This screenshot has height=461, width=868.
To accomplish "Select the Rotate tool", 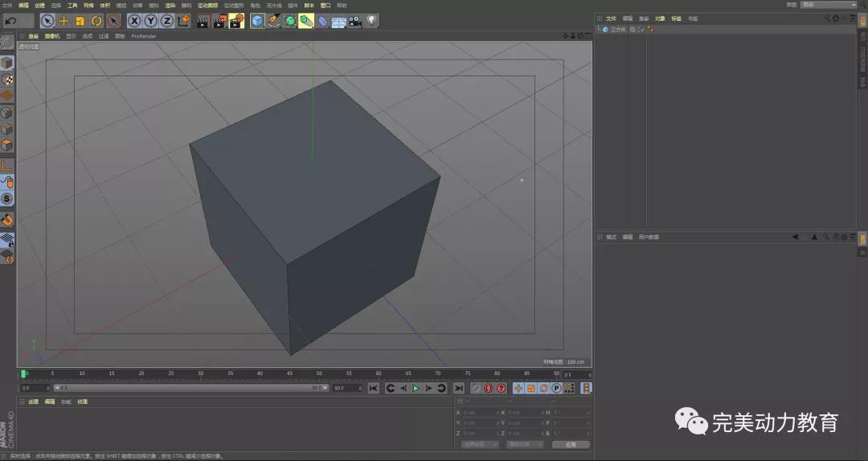I will (96, 21).
